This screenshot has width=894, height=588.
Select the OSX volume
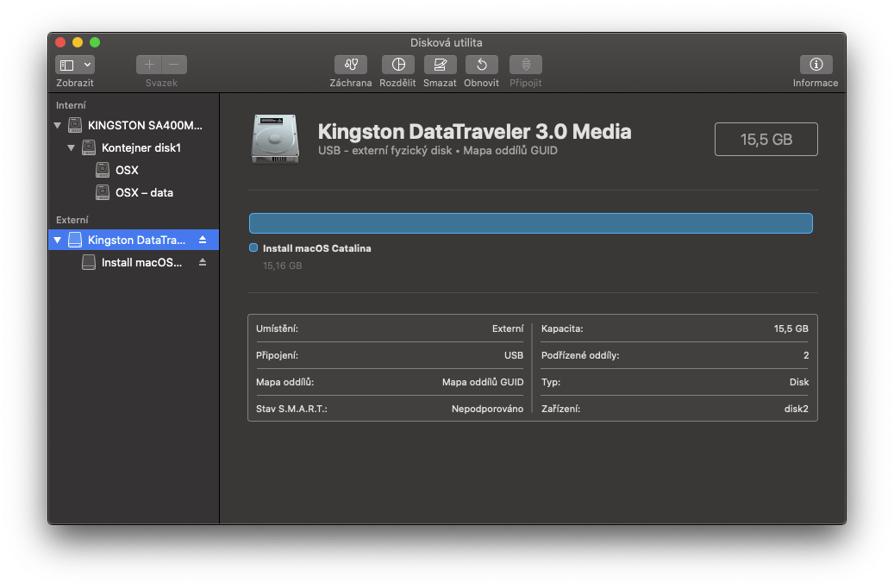134,170
